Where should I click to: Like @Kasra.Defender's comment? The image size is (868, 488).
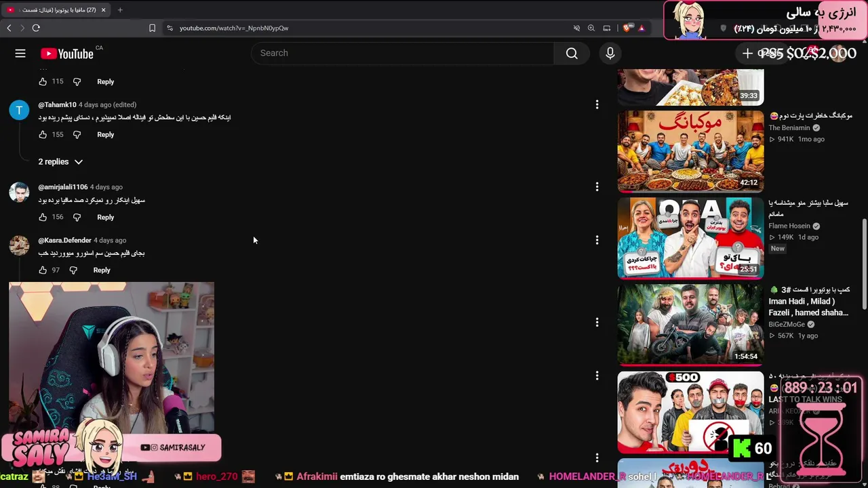43,270
